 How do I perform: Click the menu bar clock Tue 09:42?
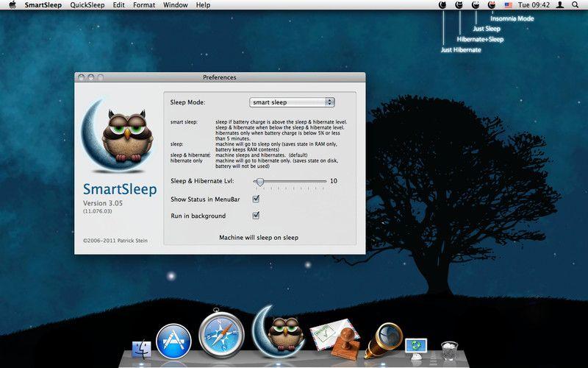tap(534, 5)
